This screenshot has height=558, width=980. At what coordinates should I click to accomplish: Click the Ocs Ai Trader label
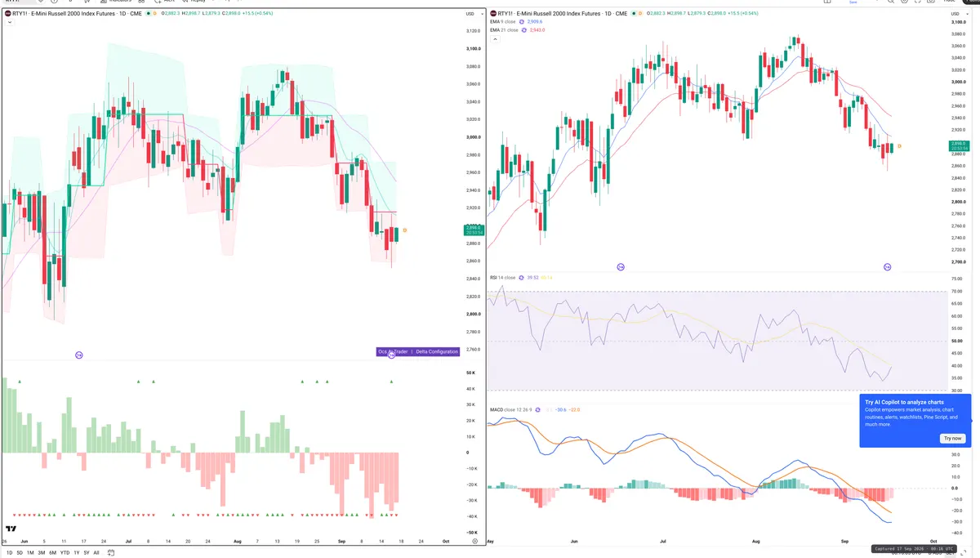(x=394, y=351)
